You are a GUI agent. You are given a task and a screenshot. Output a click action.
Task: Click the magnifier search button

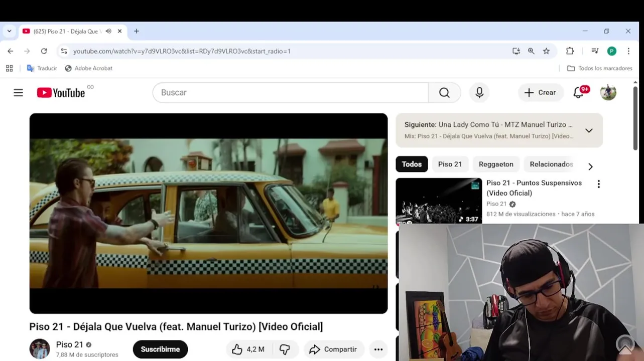click(x=444, y=93)
